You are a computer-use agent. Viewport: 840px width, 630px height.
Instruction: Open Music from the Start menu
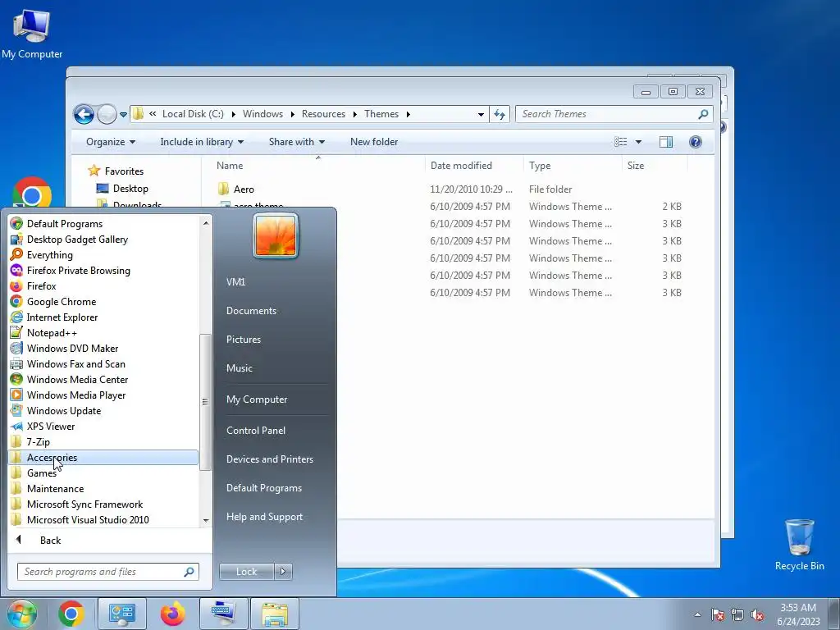239,368
